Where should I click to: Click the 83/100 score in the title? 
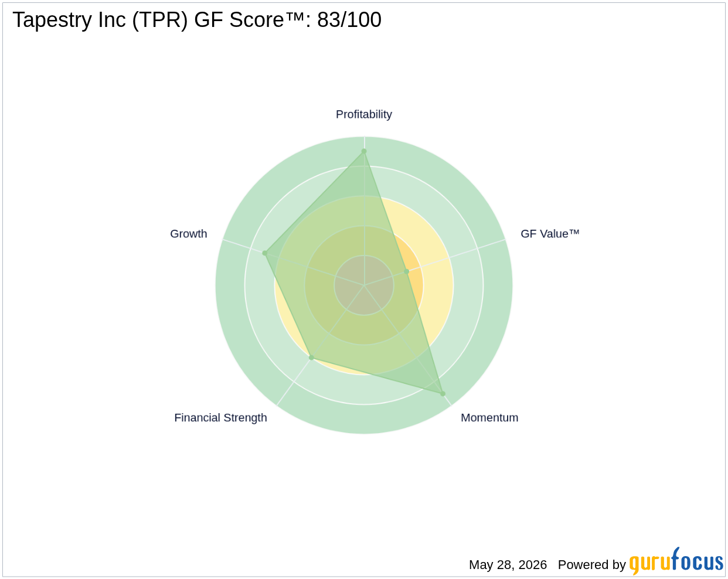[x=349, y=20]
